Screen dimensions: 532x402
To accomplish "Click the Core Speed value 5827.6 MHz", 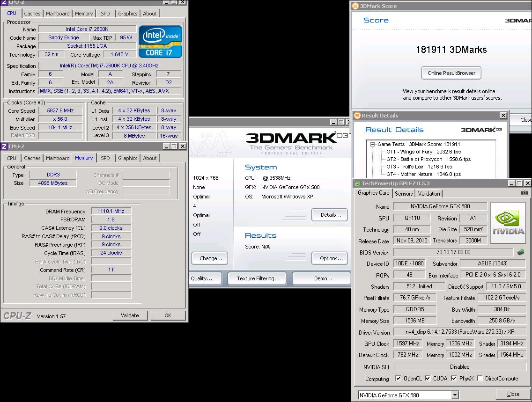I will point(60,110).
